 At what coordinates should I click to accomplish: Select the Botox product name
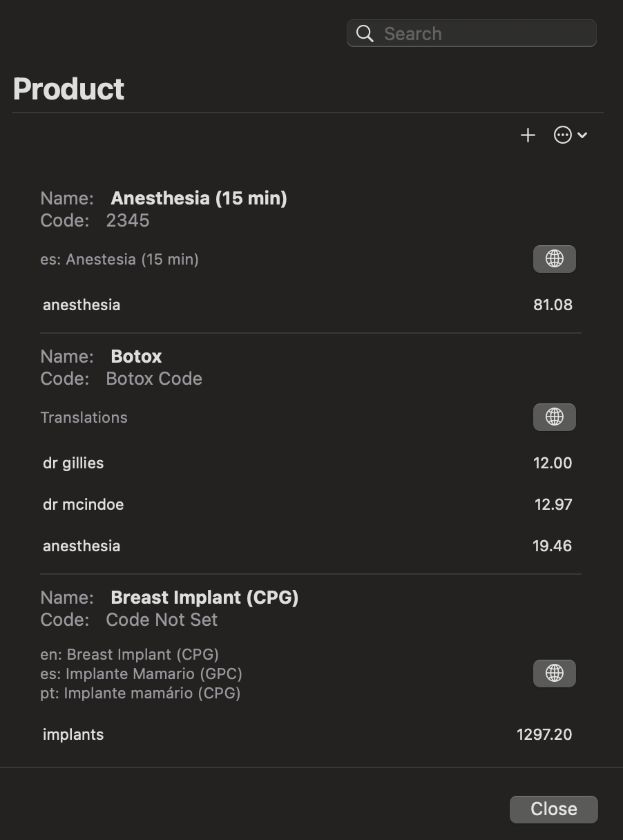tap(136, 356)
